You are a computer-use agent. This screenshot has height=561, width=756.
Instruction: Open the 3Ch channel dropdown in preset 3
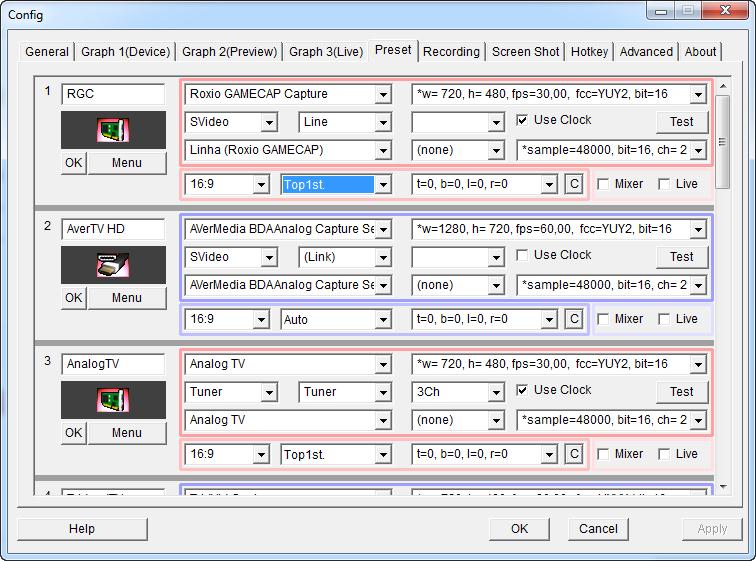tap(458, 392)
